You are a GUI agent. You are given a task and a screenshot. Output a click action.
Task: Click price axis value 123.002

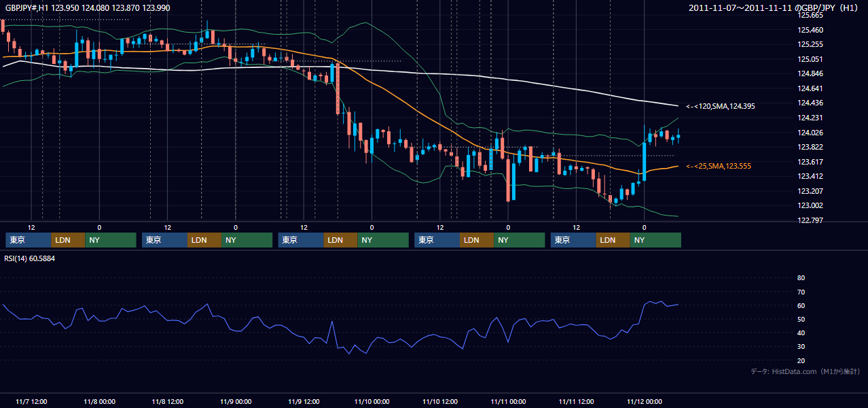pyautogui.click(x=810, y=205)
